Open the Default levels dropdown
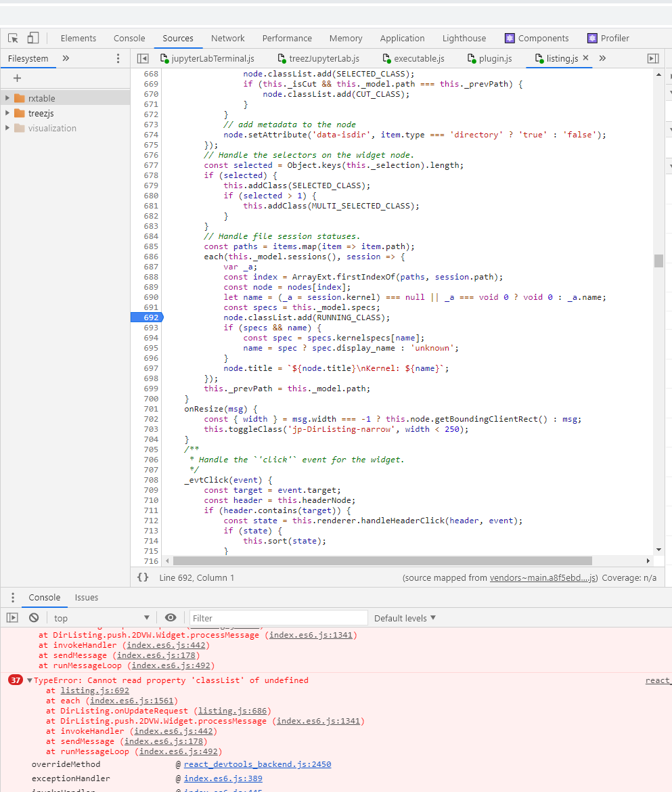 tap(405, 618)
